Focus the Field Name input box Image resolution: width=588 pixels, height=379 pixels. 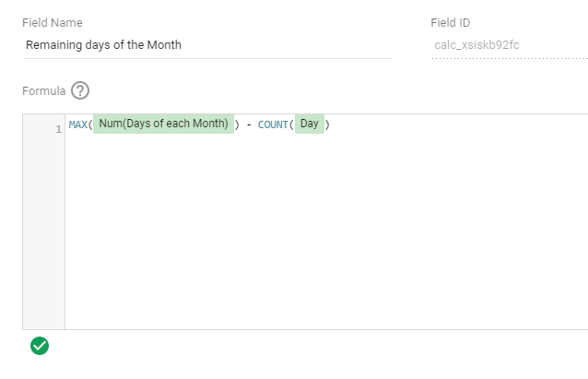pyautogui.click(x=207, y=44)
